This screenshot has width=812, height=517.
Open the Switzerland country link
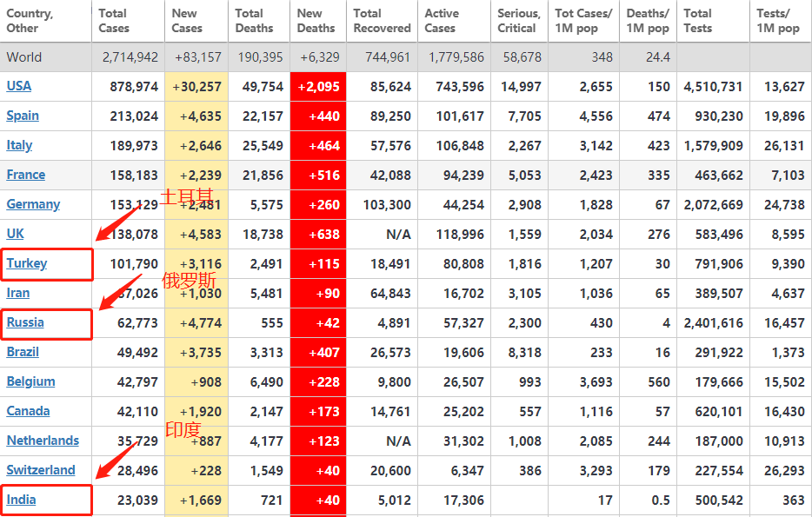[x=41, y=470]
